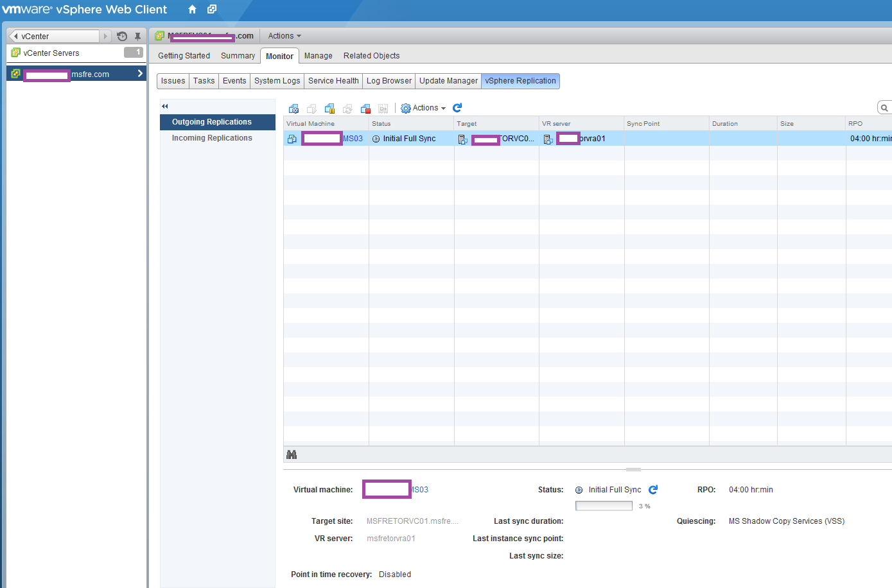Switch to the Manage tab

tap(318, 56)
